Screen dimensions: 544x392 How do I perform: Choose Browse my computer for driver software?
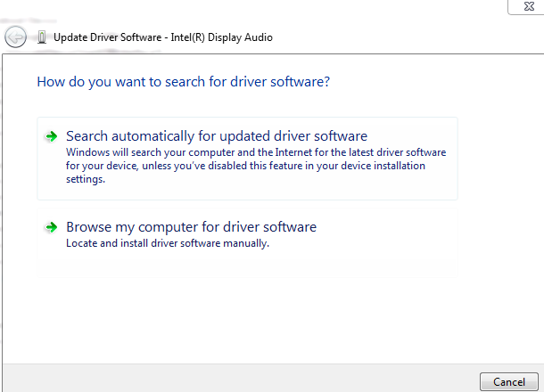(x=247, y=242)
